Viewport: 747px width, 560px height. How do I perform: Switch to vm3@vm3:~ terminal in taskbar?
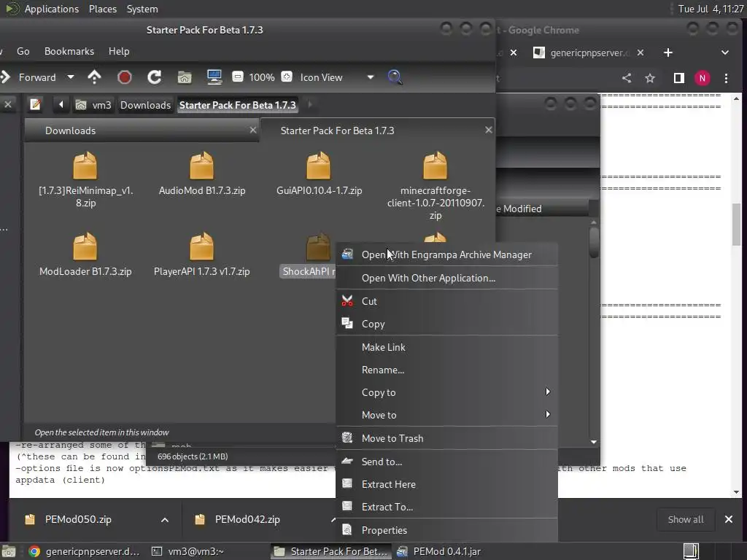point(188,551)
